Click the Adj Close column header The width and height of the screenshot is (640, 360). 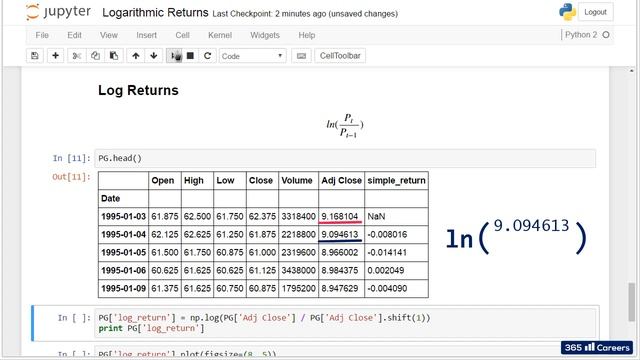click(341, 180)
